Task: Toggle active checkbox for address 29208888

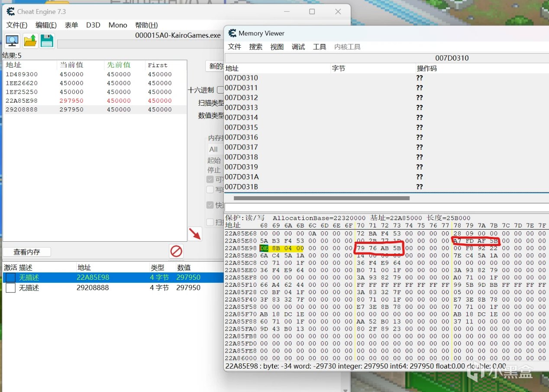Action: [10, 288]
